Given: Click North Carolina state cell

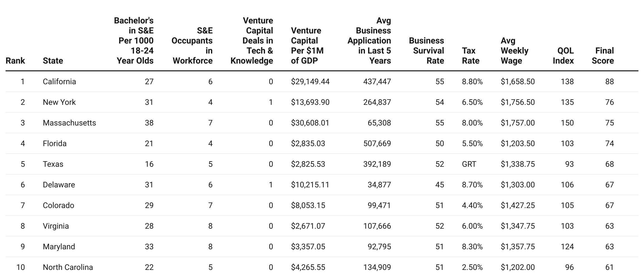Looking at the screenshot, I should (68, 267).
